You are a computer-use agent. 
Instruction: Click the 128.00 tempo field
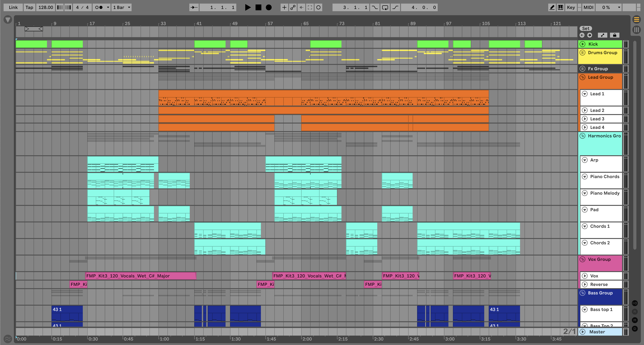pos(46,8)
